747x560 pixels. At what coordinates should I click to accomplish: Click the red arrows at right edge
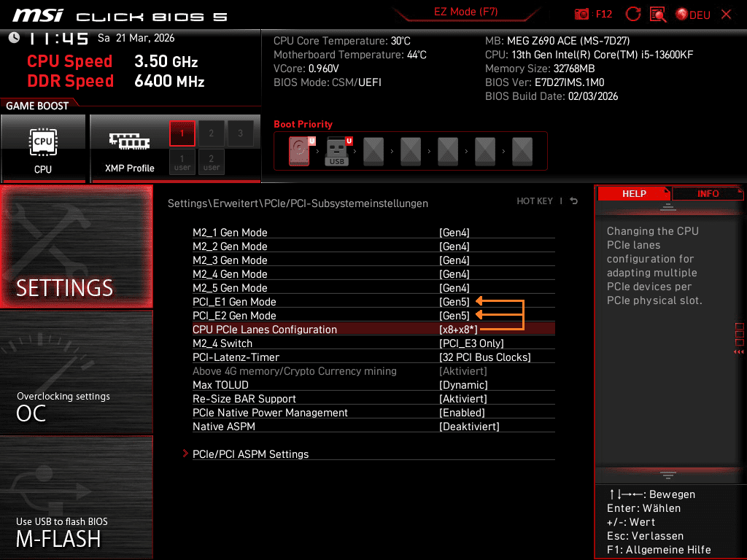click(x=739, y=352)
